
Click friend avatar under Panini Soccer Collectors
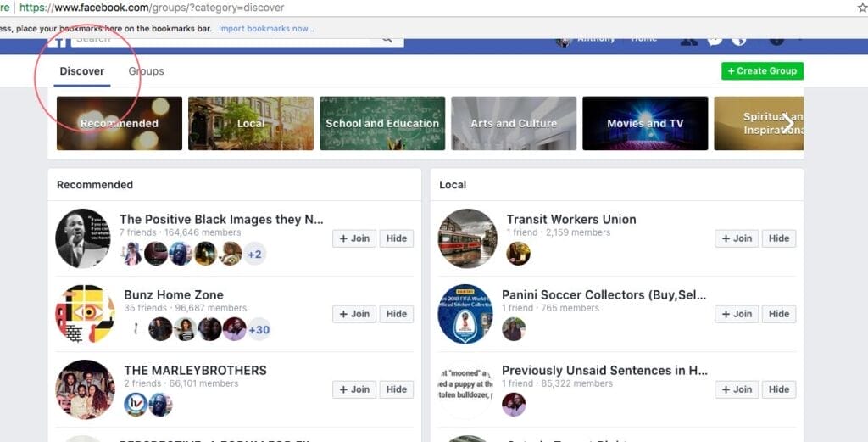[514, 329]
